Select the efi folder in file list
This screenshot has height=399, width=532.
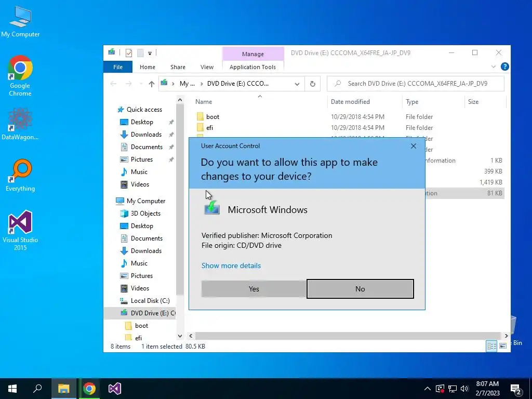pyautogui.click(x=209, y=128)
